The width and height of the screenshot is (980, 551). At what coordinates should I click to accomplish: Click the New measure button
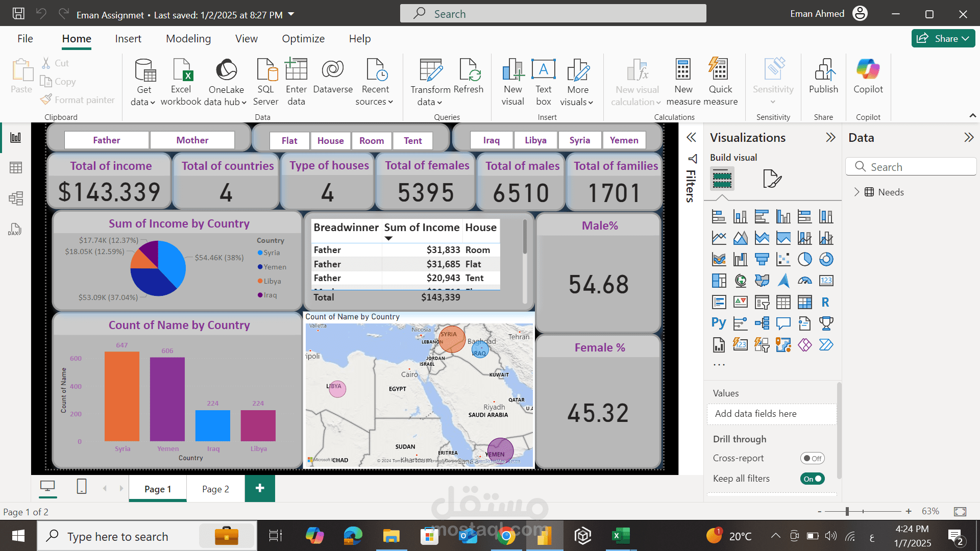683,82
